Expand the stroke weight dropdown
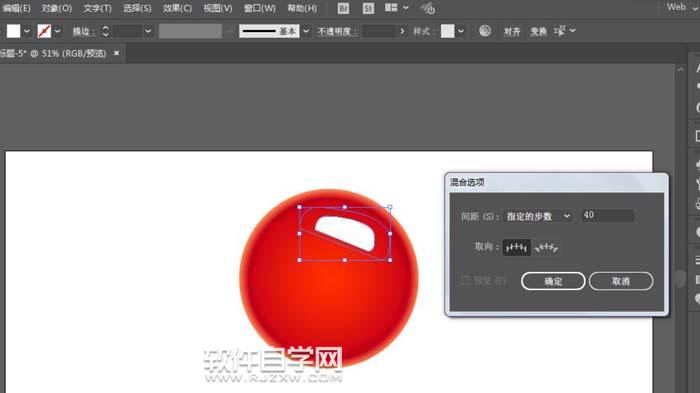This screenshot has height=393, width=700. tap(148, 31)
